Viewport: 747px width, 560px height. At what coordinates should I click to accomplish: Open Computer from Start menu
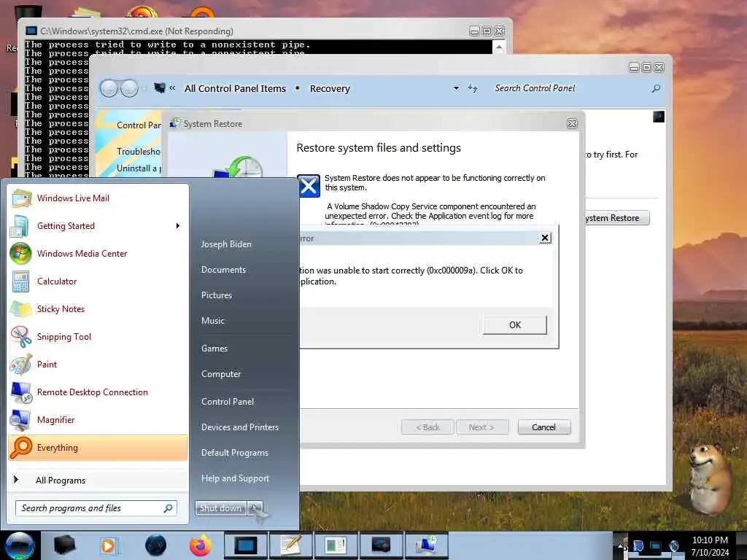tap(221, 374)
